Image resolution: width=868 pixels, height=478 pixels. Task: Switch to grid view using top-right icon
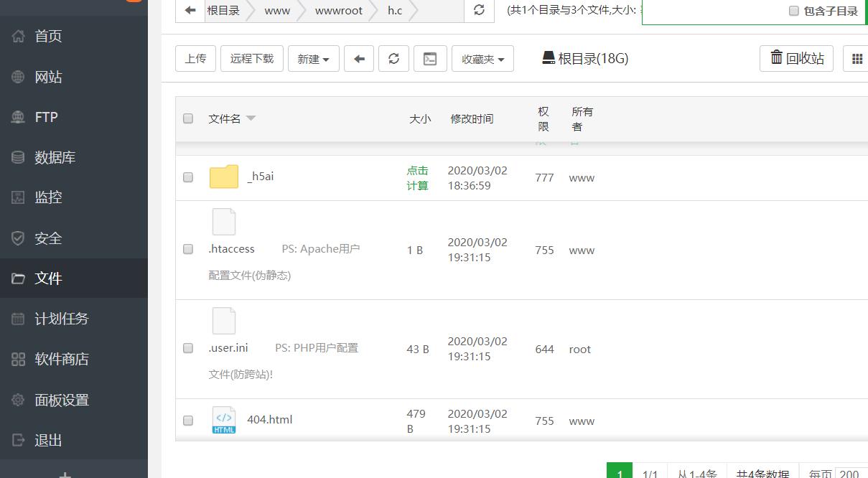pos(858,58)
